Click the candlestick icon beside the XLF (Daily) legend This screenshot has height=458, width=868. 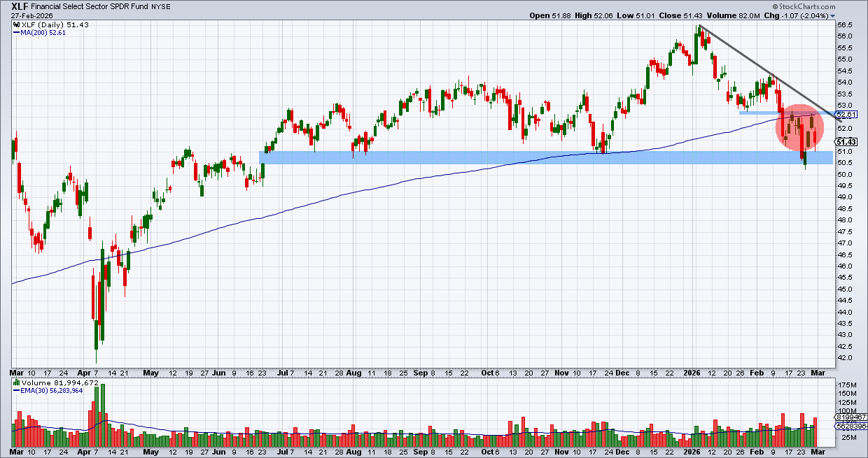click(17, 24)
